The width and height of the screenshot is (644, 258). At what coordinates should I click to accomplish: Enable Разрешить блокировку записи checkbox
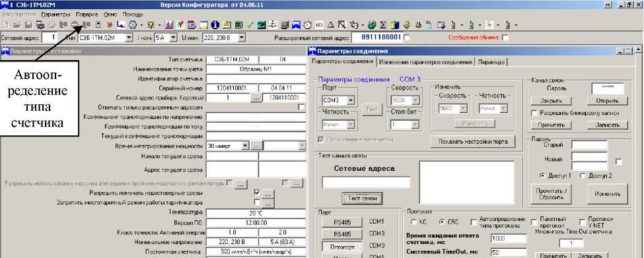click(534, 113)
